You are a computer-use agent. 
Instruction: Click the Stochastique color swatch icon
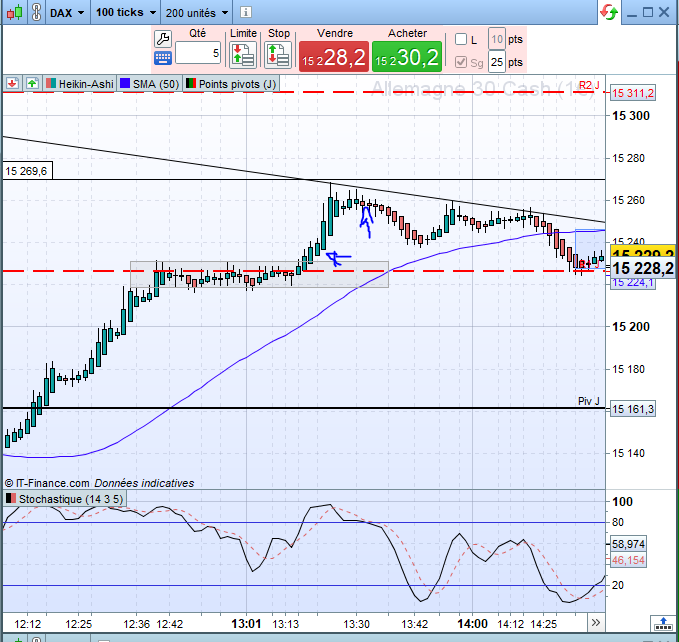pyautogui.click(x=10, y=499)
